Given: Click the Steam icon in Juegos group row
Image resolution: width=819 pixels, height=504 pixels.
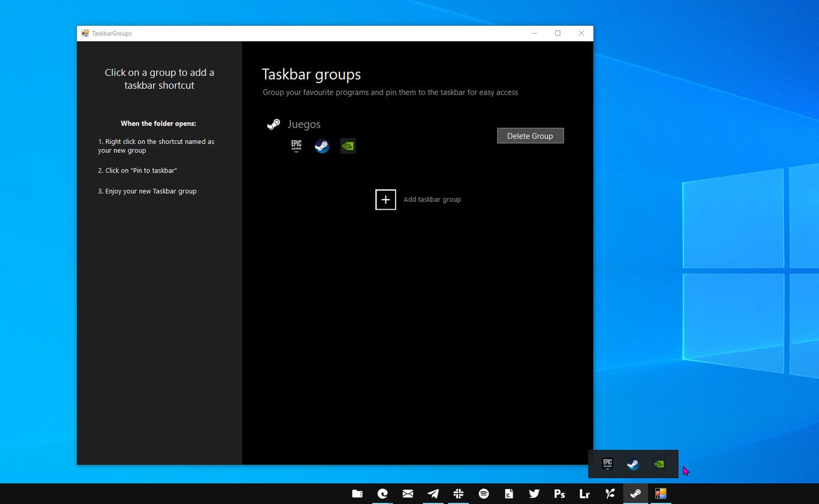Looking at the screenshot, I should click(322, 146).
